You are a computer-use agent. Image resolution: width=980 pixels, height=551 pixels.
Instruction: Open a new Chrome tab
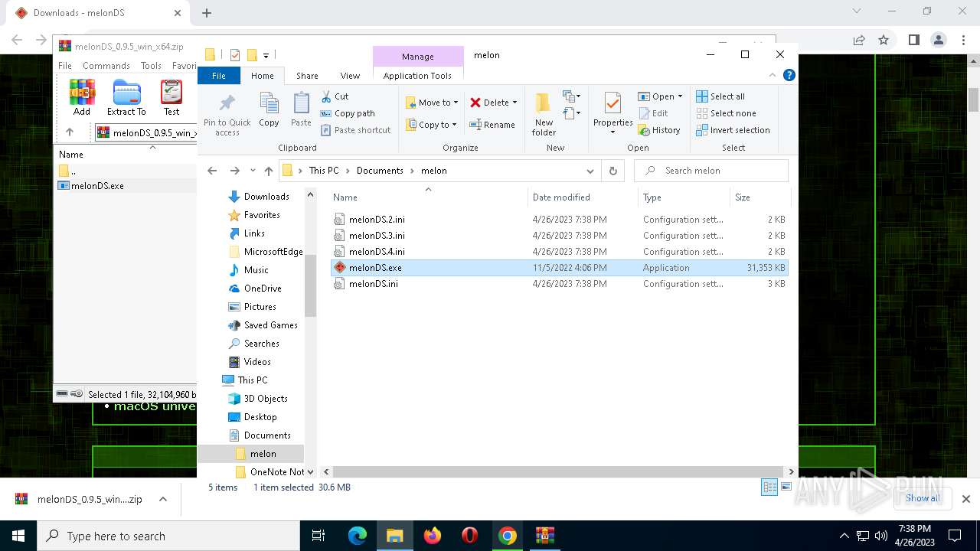click(x=207, y=13)
